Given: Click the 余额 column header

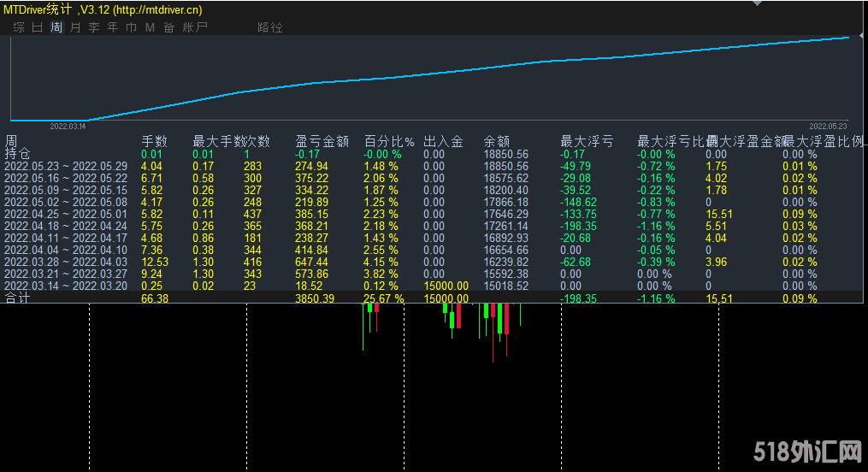Looking at the screenshot, I should click(496, 142).
